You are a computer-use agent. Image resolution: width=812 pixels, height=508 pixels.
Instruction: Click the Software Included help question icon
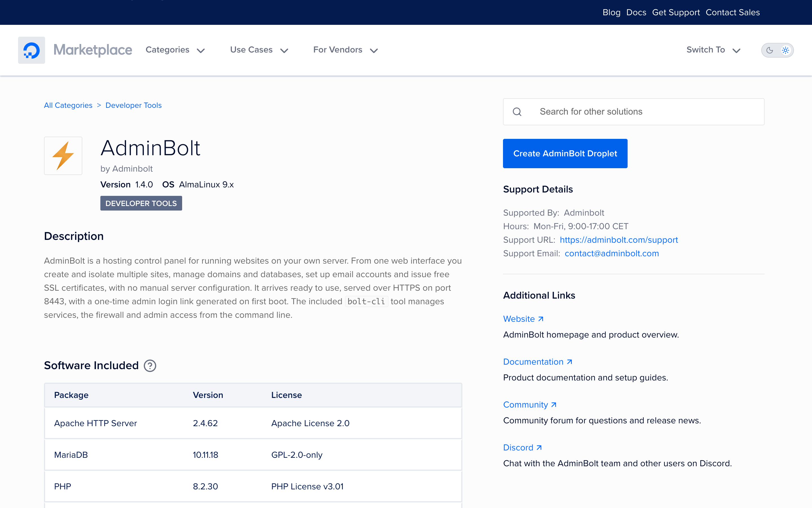pyautogui.click(x=150, y=365)
